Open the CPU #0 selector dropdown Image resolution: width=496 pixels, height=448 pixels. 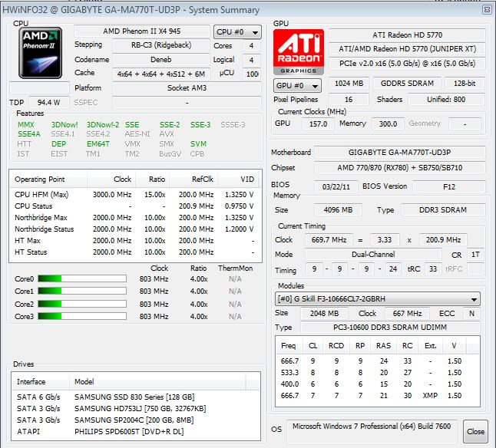[237, 32]
